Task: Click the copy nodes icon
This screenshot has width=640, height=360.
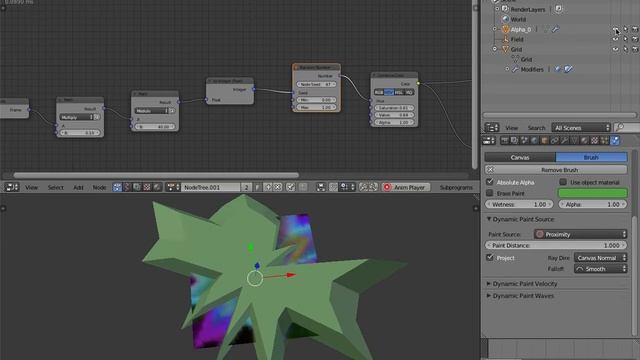Action: click(x=363, y=187)
